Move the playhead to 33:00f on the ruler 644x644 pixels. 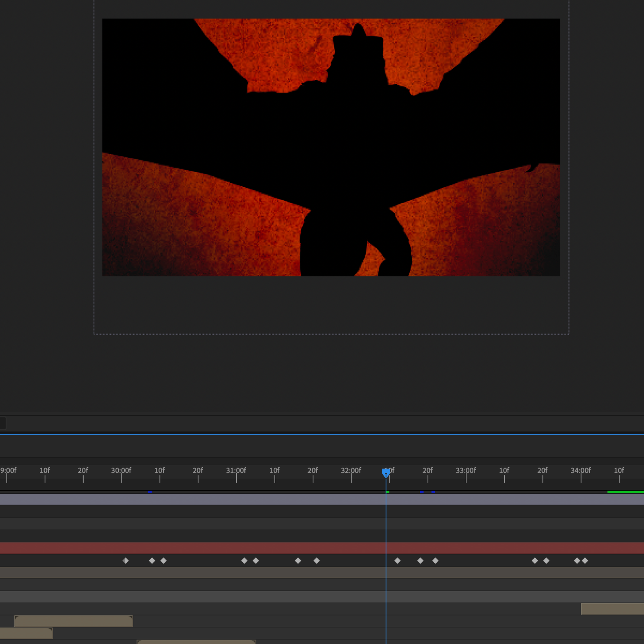coord(466,474)
